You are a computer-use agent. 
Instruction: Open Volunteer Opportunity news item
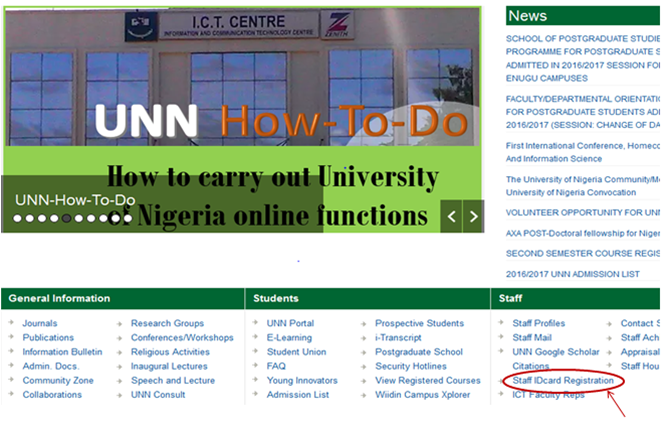click(583, 213)
